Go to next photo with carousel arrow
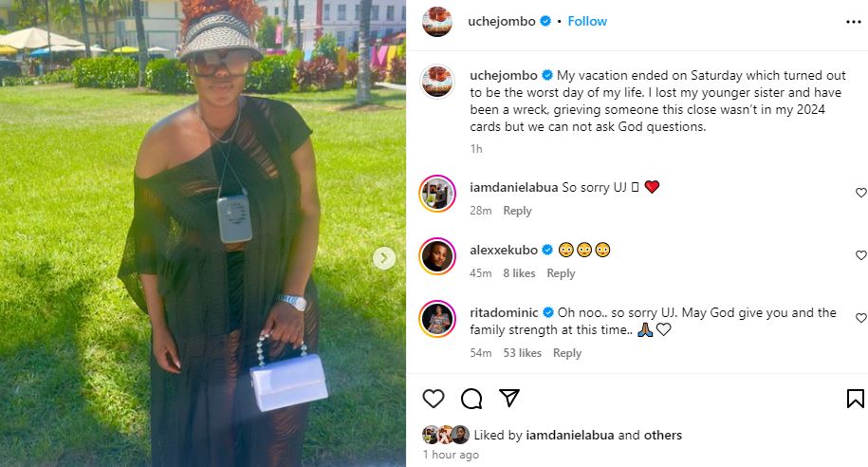Viewport: 868px width, 467px height. pyautogui.click(x=384, y=258)
